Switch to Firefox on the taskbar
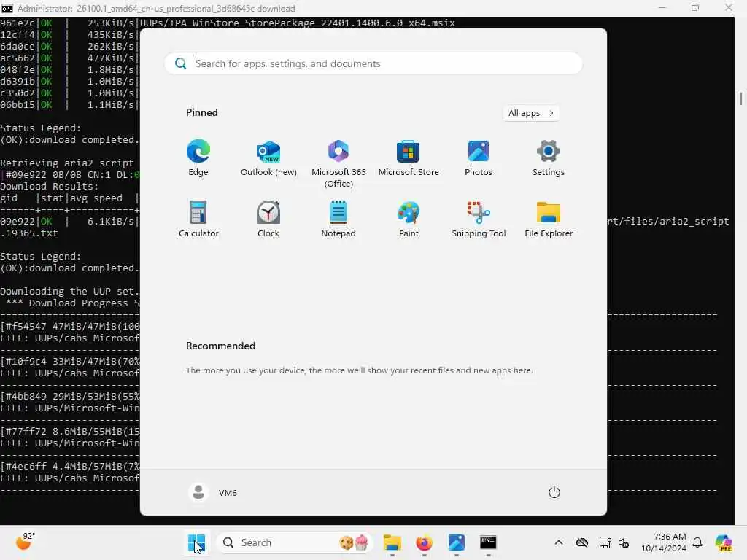Viewport: 747px width, 560px height. tap(424, 542)
